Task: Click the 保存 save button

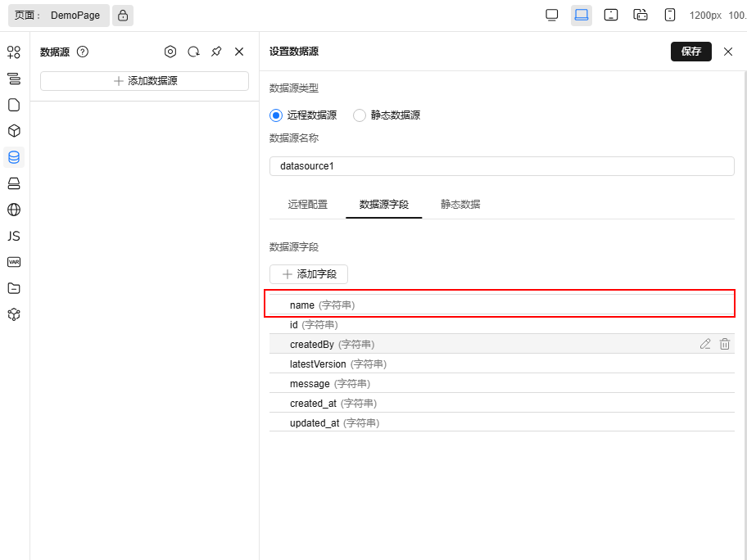Action: pyautogui.click(x=690, y=51)
